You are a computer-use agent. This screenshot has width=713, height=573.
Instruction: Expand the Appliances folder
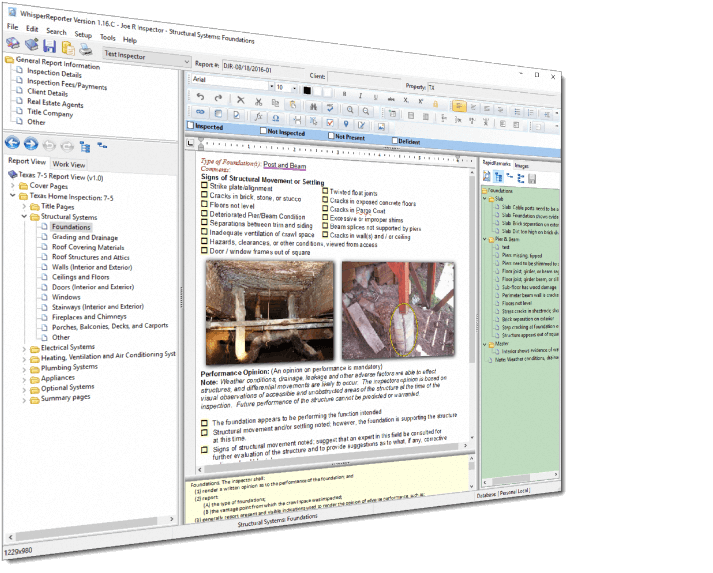pos(25,380)
